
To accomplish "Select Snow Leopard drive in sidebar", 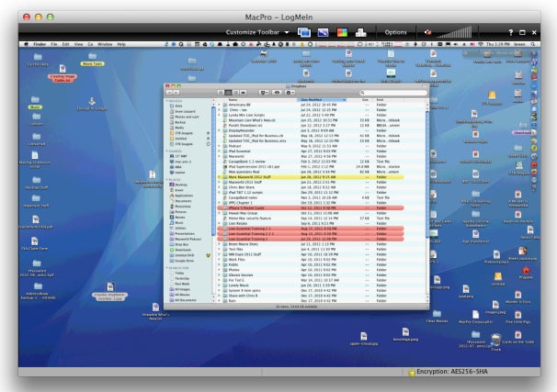I will pos(182,111).
